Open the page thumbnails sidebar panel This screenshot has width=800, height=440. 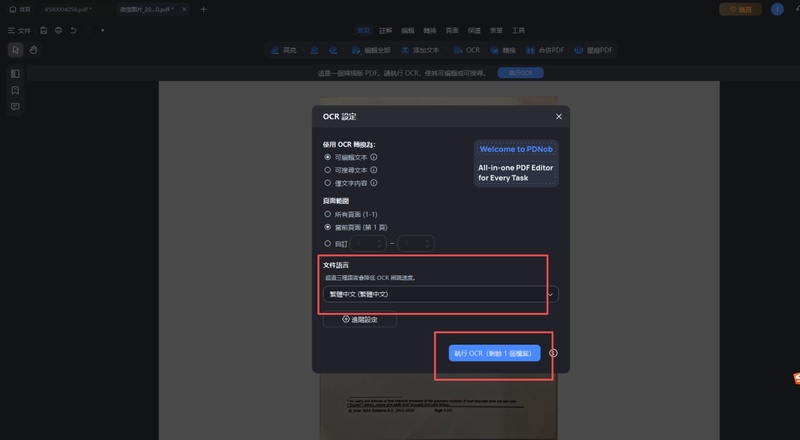click(x=15, y=74)
